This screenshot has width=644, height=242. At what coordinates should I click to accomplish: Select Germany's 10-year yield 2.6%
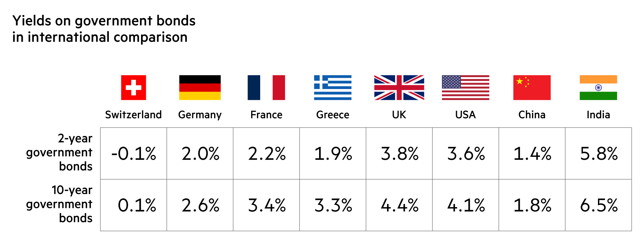(x=200, y=205)
